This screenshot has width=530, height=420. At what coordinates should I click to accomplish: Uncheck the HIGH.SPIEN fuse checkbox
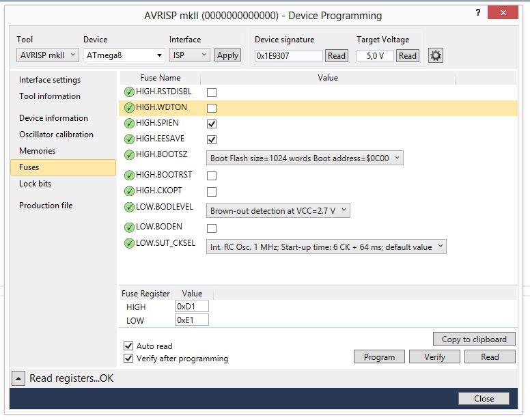[212, 124]
